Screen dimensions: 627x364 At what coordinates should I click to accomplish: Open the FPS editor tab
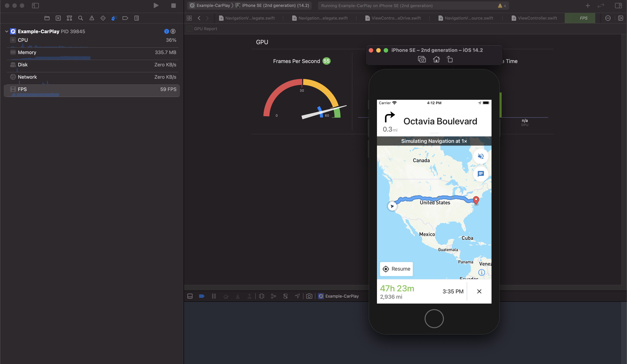(x=580, y=18)
